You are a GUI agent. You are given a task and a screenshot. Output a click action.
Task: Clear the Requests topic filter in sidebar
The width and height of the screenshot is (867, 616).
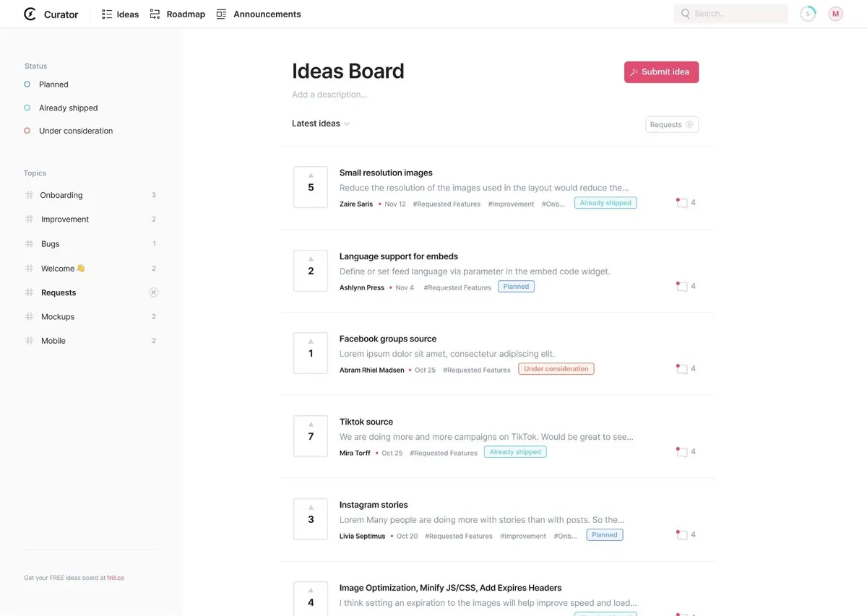[153, 292]
